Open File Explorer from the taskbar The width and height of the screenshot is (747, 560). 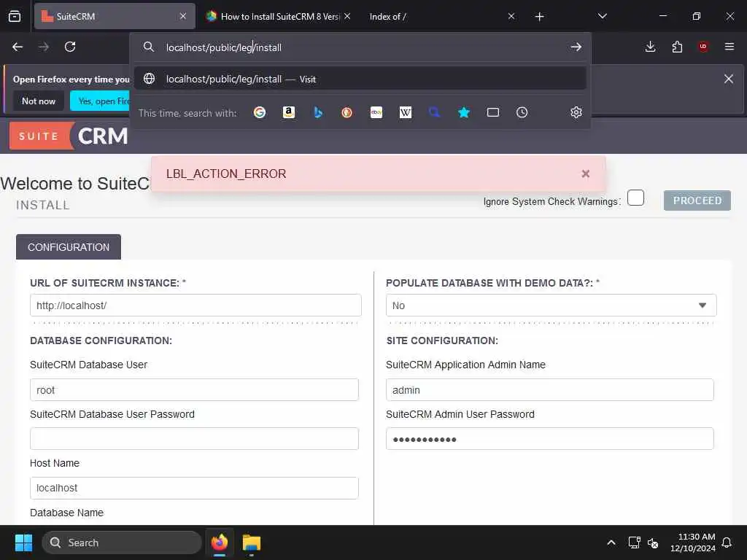coord(252,542)
